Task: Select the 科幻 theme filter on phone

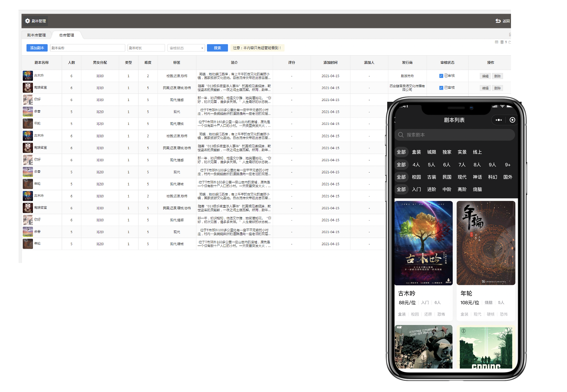Action: point(492,177)
